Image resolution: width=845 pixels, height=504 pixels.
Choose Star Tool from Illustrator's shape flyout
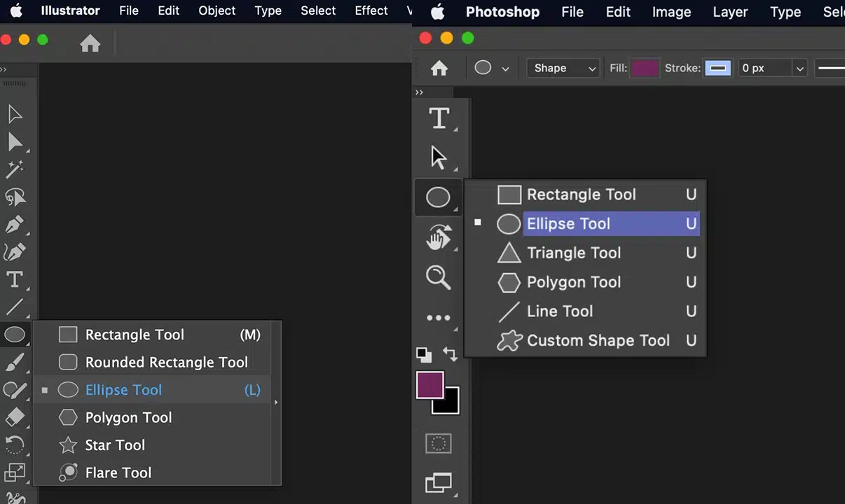[115, 445]
